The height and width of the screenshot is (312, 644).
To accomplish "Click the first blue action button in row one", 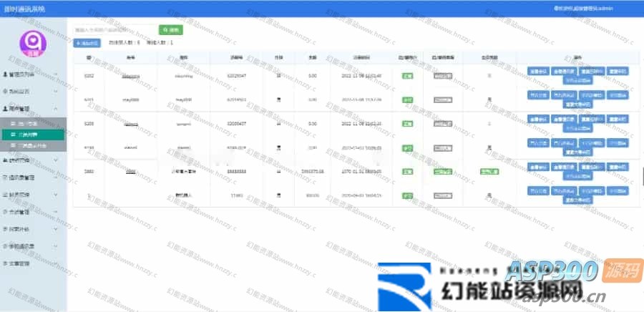I will pos(539,71).
